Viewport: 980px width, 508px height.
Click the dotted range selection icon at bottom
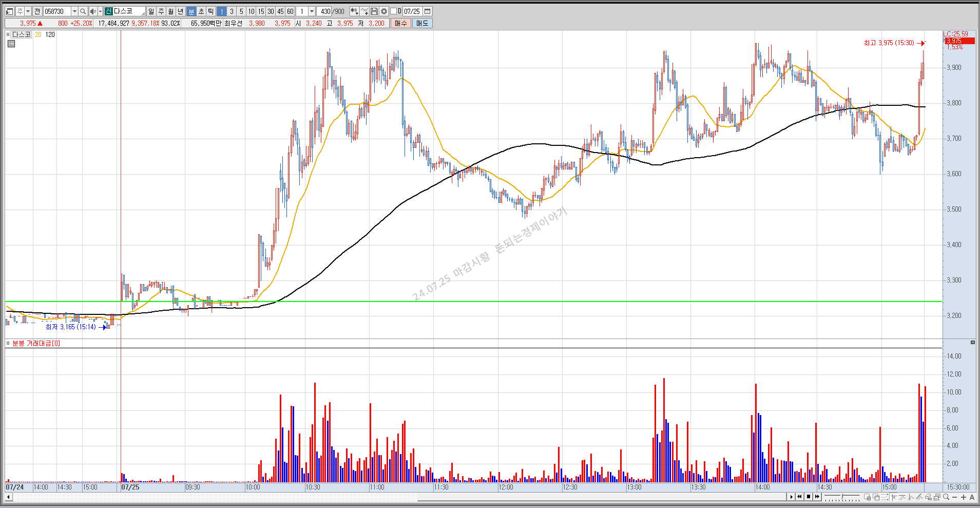[x=885, y=497]
